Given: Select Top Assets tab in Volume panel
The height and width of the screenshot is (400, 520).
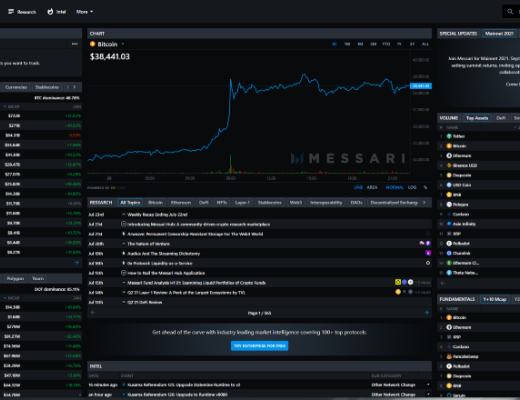Looking at the screenshot, I should (x=477, y=118).
